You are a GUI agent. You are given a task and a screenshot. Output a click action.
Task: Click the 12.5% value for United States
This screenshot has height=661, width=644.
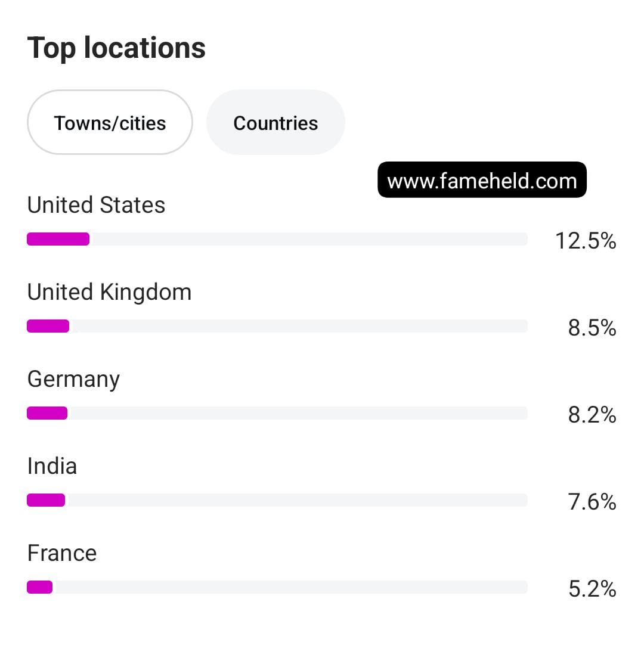(585, 241)
